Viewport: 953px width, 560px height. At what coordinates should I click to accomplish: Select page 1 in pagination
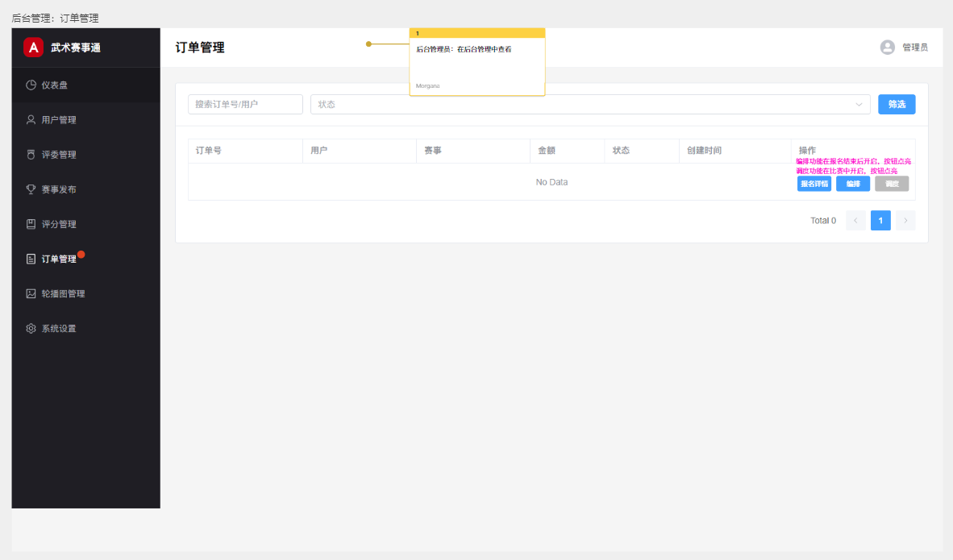[x=880, y=221]
